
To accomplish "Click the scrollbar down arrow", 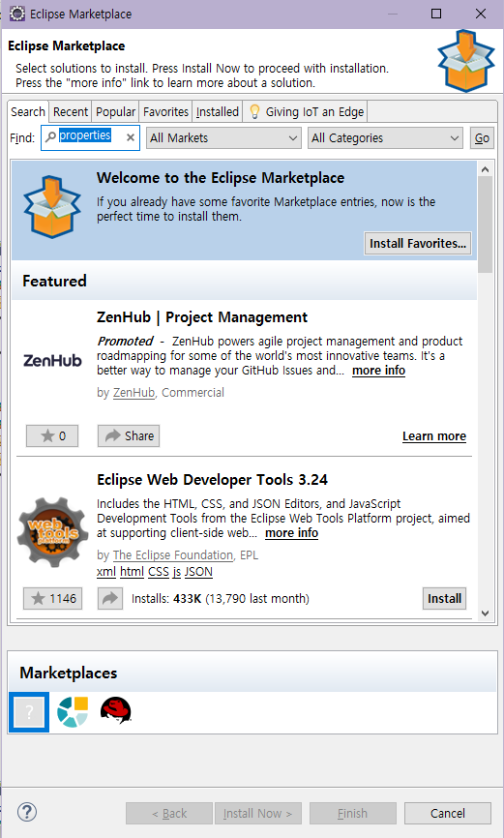I will pos(485,613).
